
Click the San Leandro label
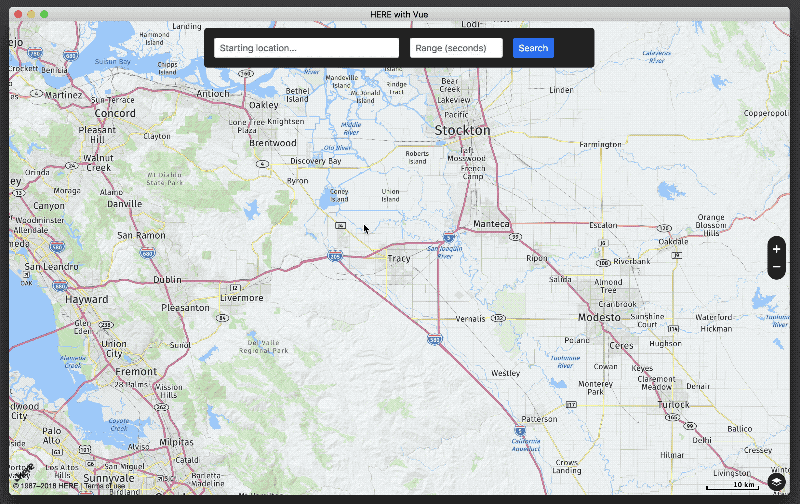52,267
